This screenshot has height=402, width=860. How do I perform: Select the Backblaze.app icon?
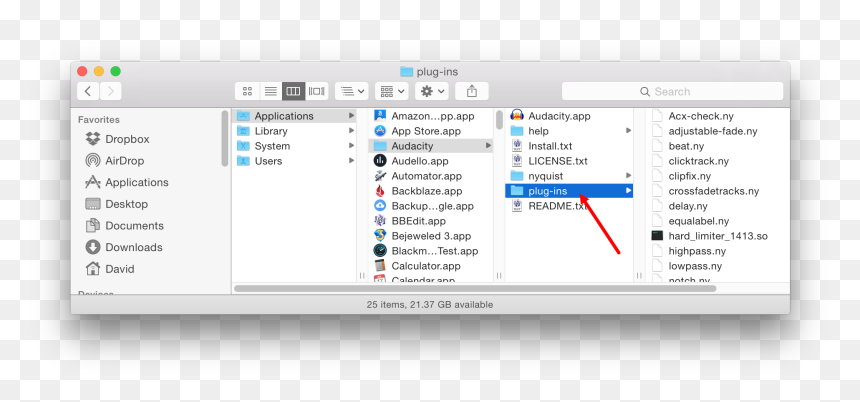tap(380, 191)
